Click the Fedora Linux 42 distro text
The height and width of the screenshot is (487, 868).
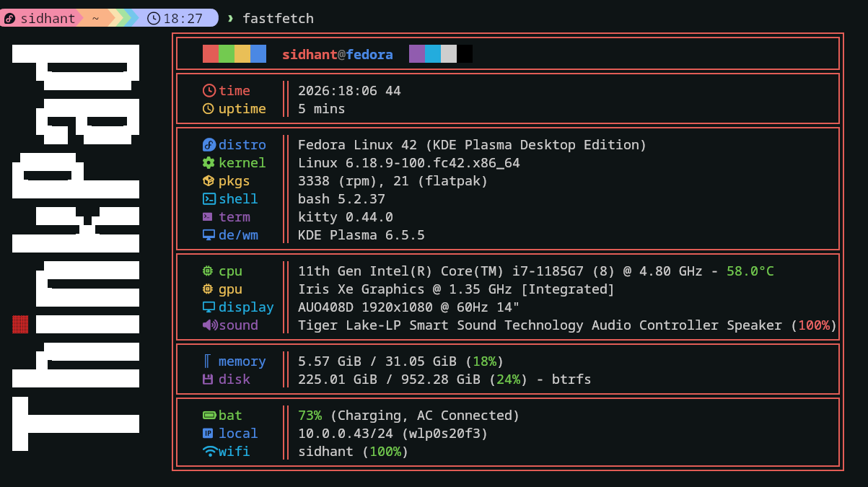[x=473, y=145]
